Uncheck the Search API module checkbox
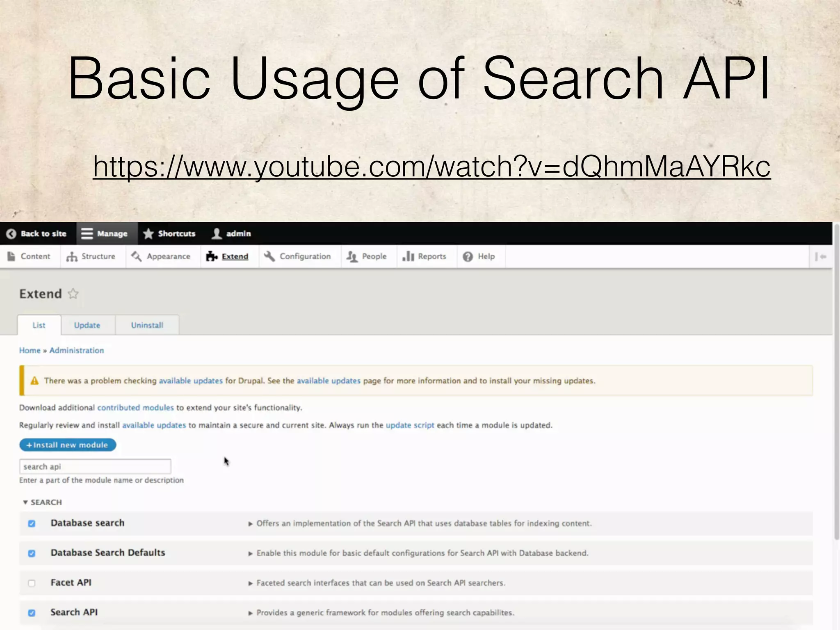 point(32,613)
